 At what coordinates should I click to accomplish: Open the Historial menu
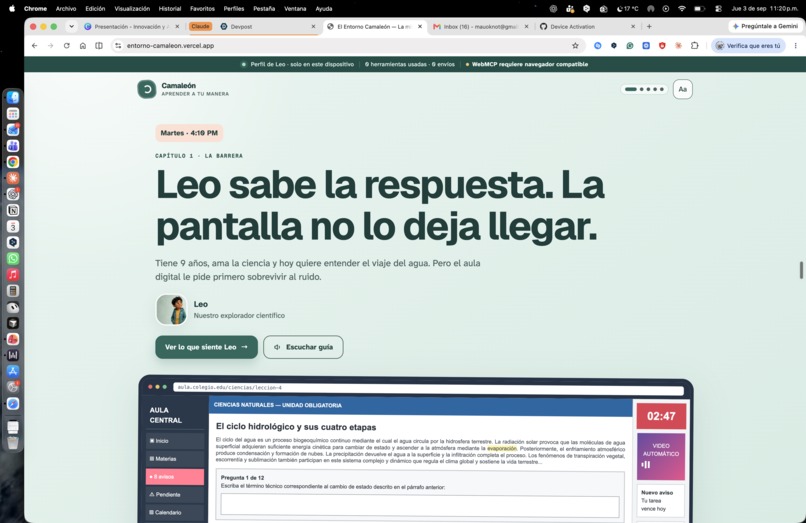170,9
